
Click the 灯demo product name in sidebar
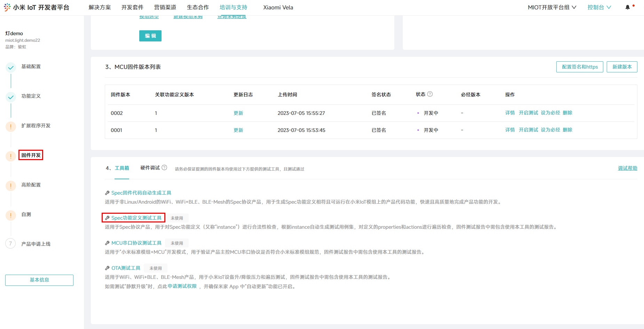[14, 33]
